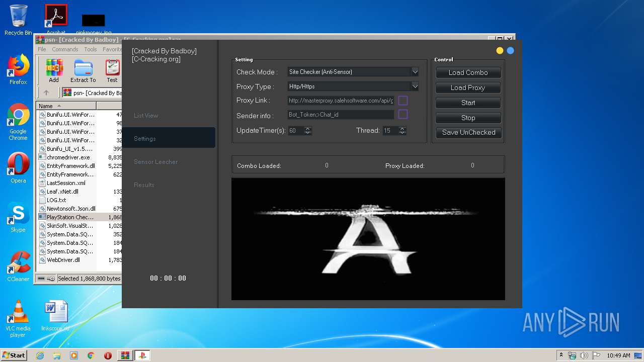Image resolution: width=644 pixels, height=362 pixels.
Task: Switch to WinRAR via taskbar icon
Action: coord(125,355)
